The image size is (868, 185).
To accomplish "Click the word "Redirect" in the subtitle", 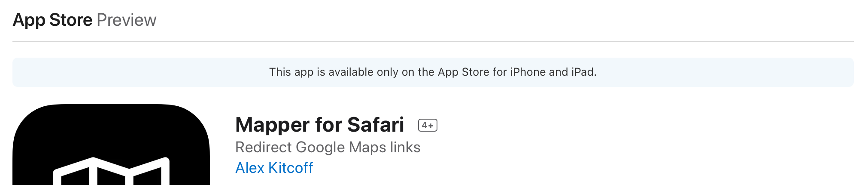I will point(264,147).
